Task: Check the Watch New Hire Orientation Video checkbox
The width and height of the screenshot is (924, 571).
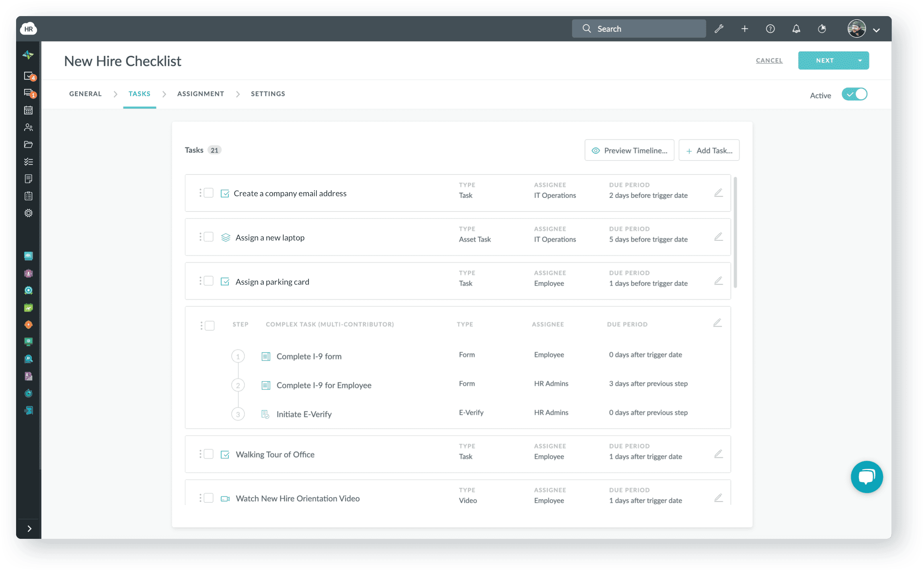Action: (x=208, y=498)
